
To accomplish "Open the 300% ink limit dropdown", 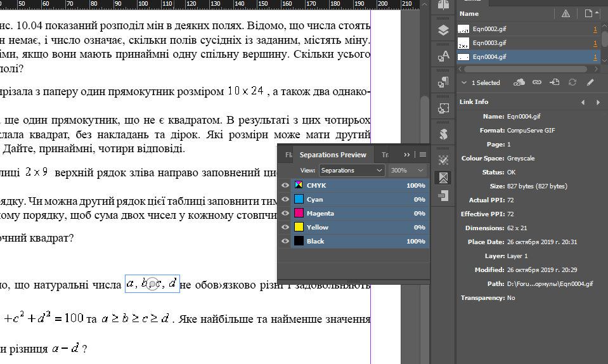I will [407, 170].
